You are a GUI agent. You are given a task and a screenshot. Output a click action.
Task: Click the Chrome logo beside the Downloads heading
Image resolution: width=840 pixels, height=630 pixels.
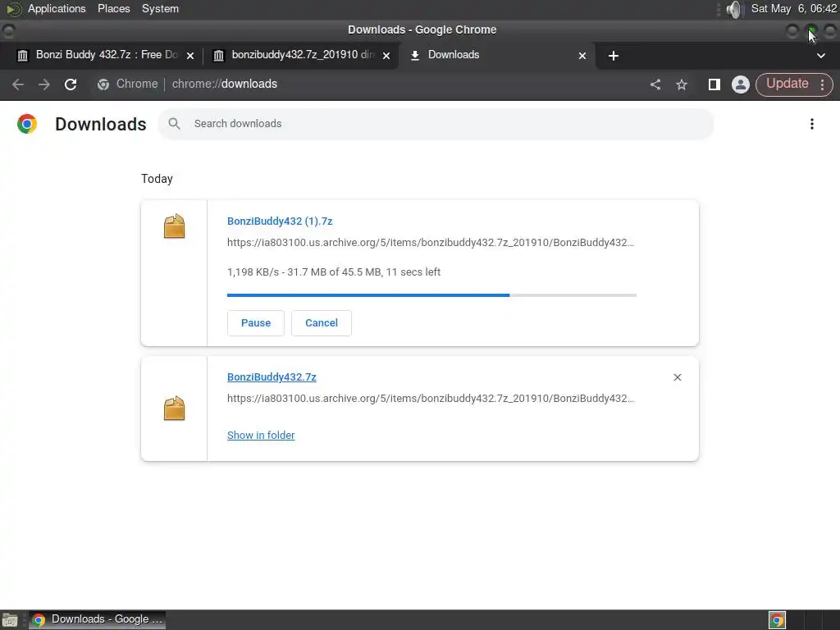pyautogui.click(x=27, y=124)
